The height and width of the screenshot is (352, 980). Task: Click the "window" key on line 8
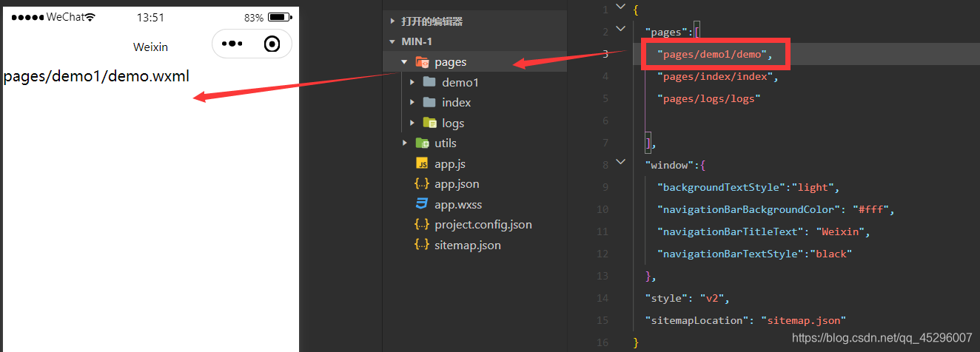click(x=670, y=165)
